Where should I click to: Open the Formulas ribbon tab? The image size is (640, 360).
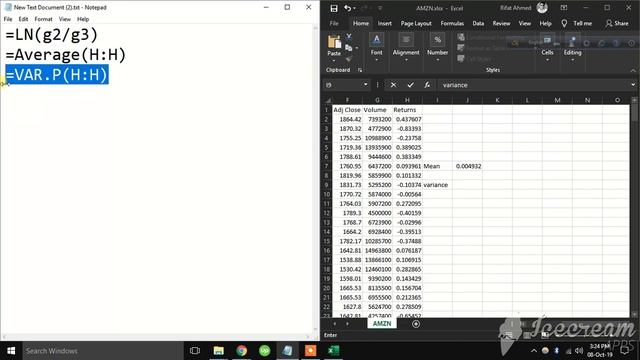[x=452, y=23]
